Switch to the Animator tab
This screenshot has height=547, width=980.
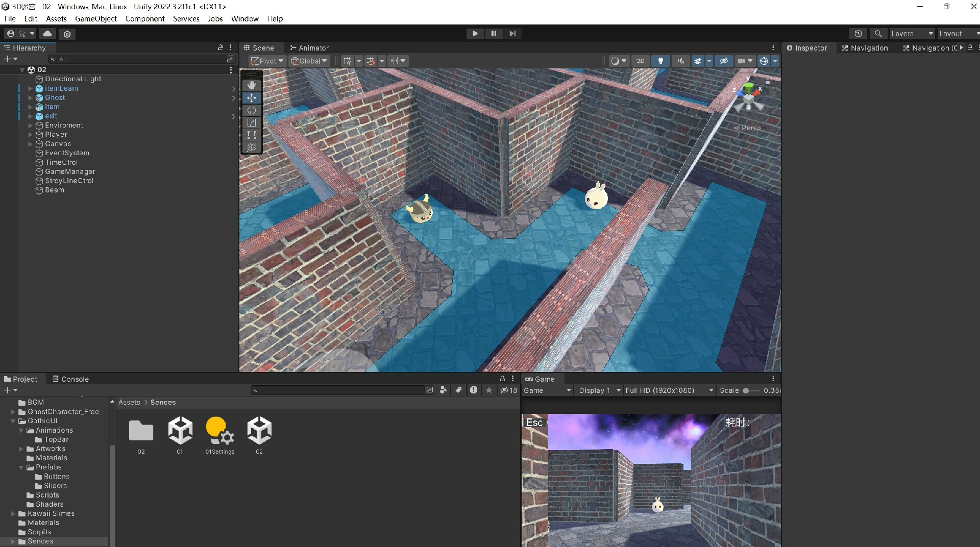click(309, 48)
